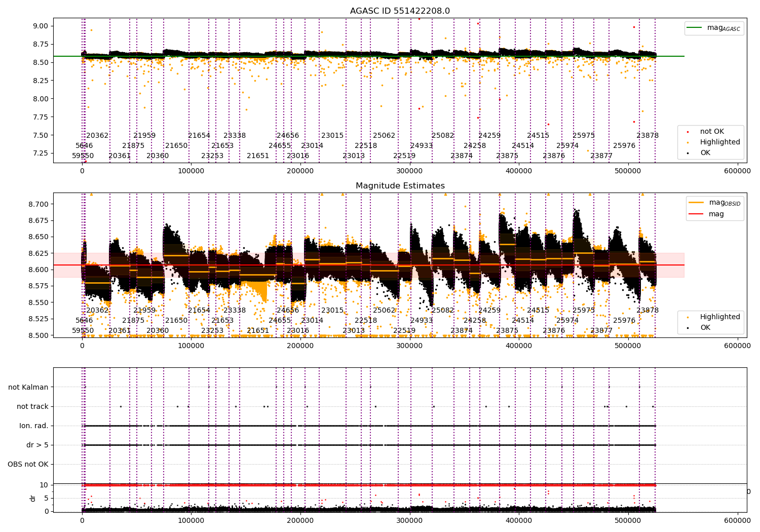Click obsid label 21650 in top plot
The width and height of the screenshot is (760, 532).
176,145
